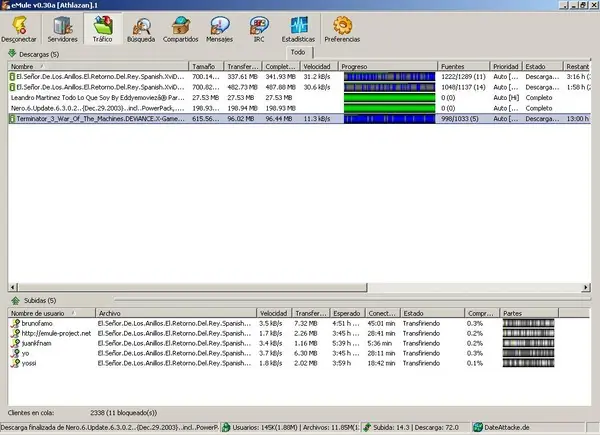600x435 pixels.
Task: Click the 998/1033 (5) sources cell
Action: pyautogui.click(x=460, y=119)
